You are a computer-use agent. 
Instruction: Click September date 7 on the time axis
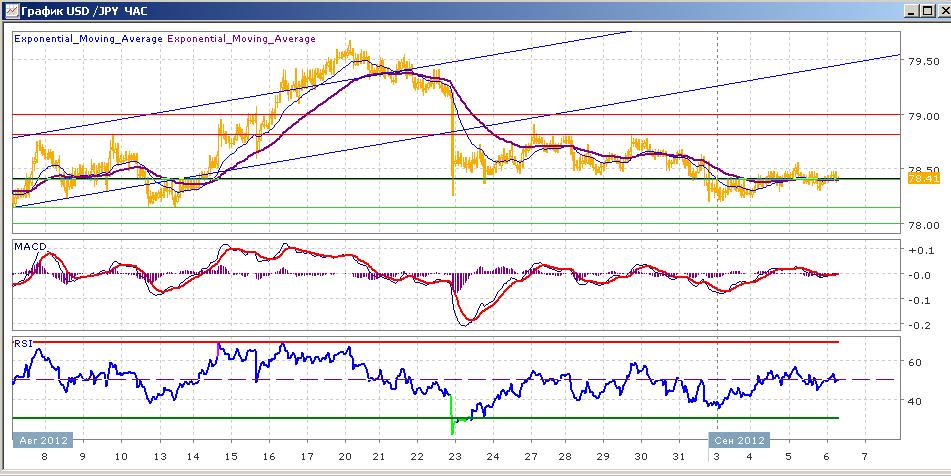[865, 457]
